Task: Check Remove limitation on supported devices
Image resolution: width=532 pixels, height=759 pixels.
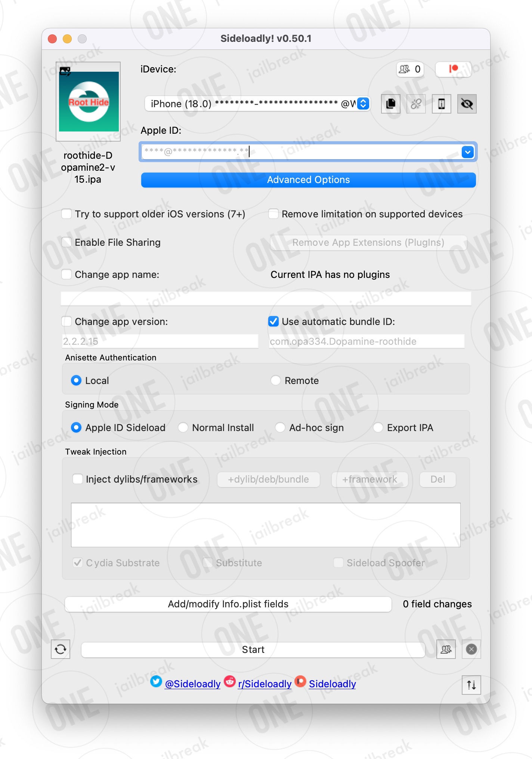Action: pyautogui.click(x=273, y=214)
